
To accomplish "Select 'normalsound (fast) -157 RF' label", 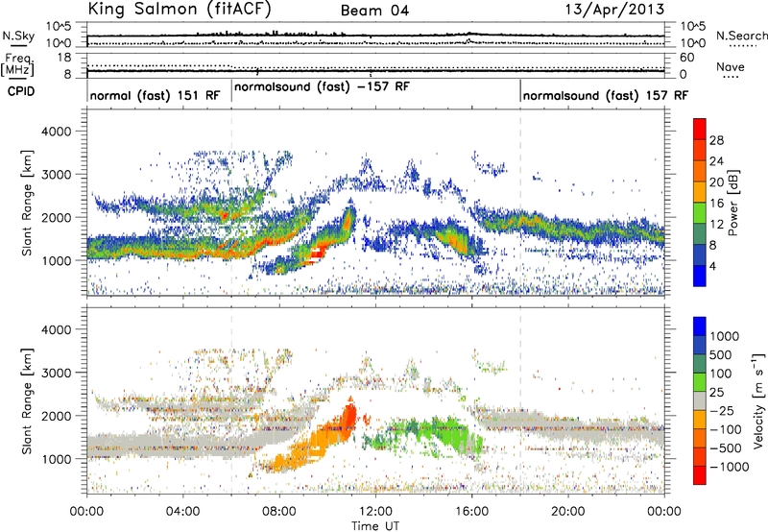I will pos(322,86).
